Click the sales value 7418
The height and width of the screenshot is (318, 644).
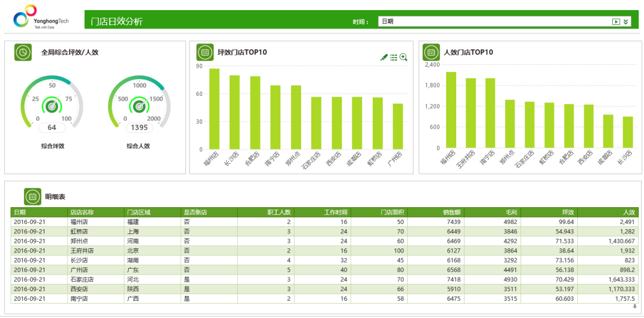[436, 279]
